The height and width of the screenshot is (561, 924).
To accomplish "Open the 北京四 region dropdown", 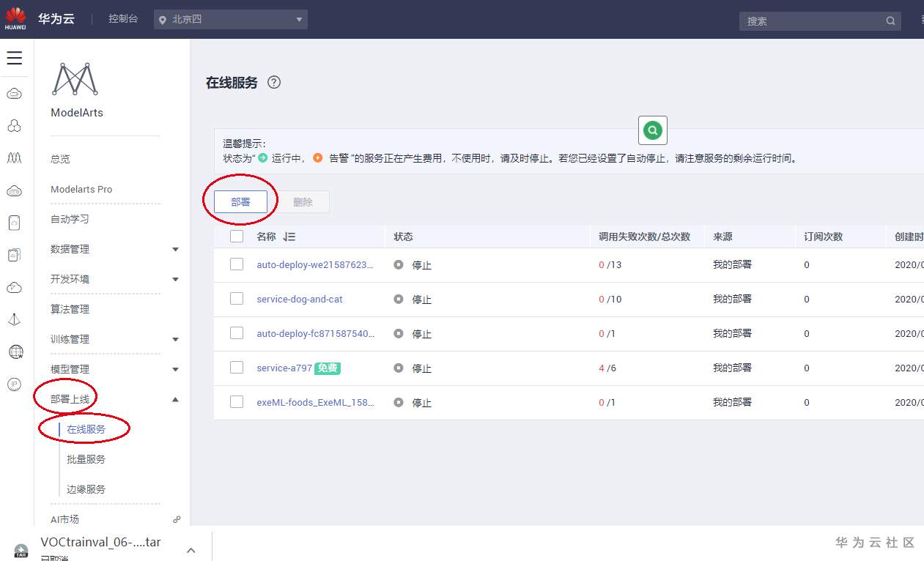I will point(231,20).
